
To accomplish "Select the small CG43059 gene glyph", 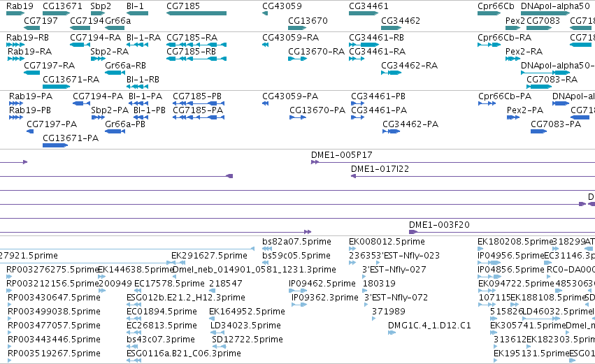I will pyautogui.click(x=265, y=13).
